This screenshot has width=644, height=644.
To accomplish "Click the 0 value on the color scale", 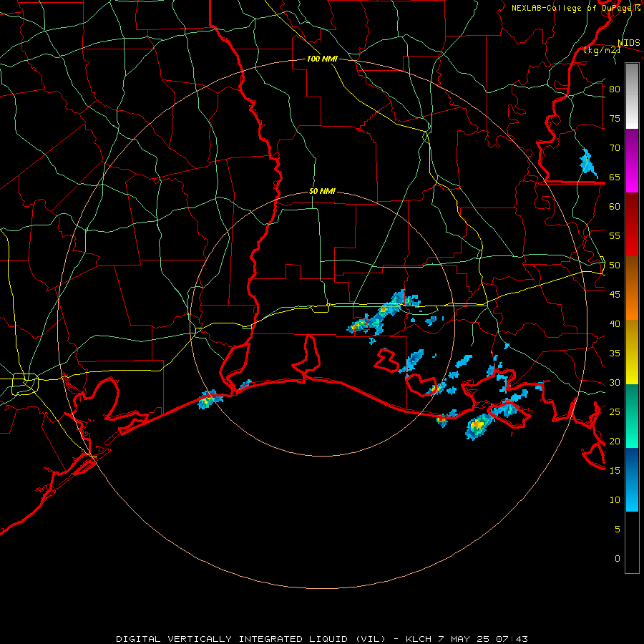I will pyautogui.click(x=618, y=559).
